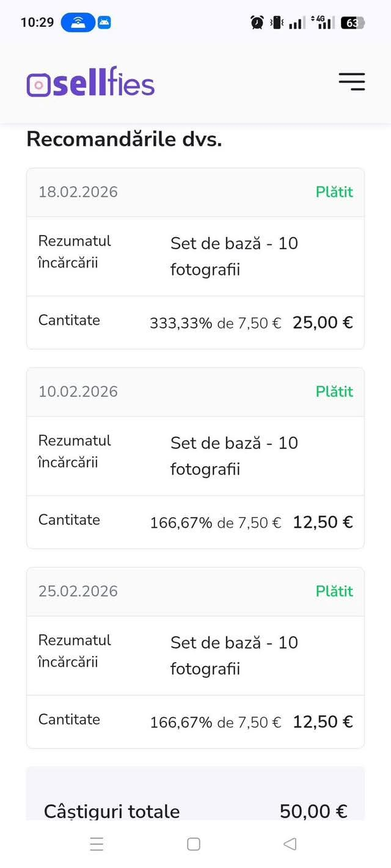
Task: Tap the vibrate mode status icon
Action: (277, 23)
